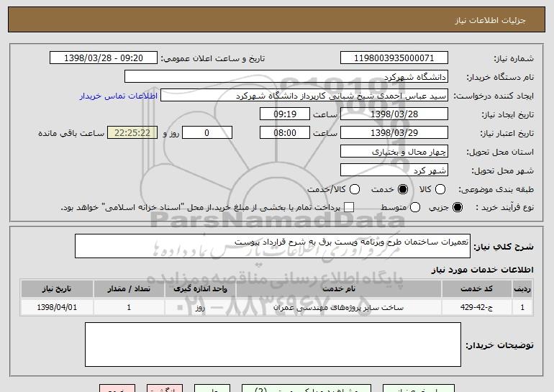Click the creation time field 09:19
The height and width of the screenshot is (392, 554).
(x=285, y=114)
